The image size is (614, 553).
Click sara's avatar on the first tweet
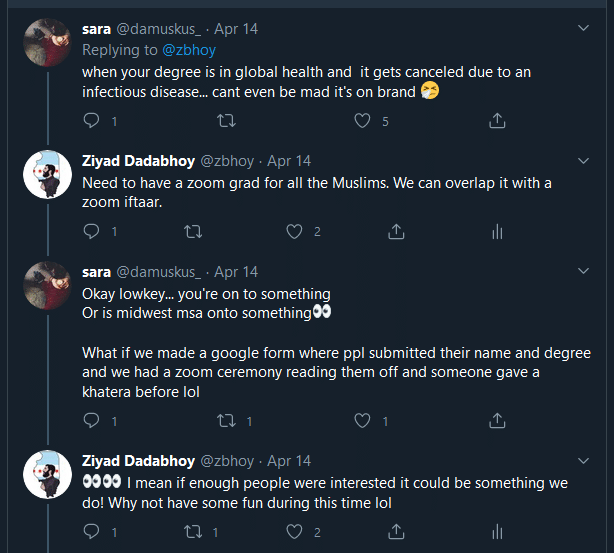[46, 45]
